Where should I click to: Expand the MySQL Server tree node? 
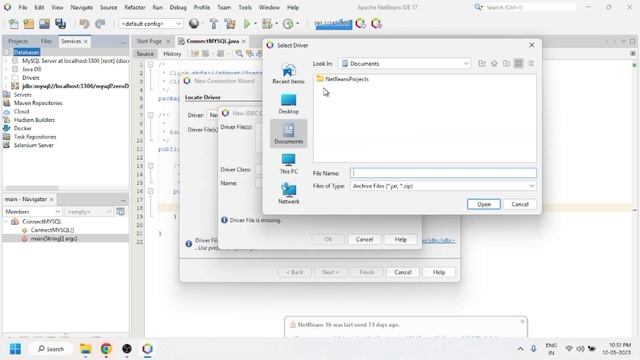tap(6, 60)
